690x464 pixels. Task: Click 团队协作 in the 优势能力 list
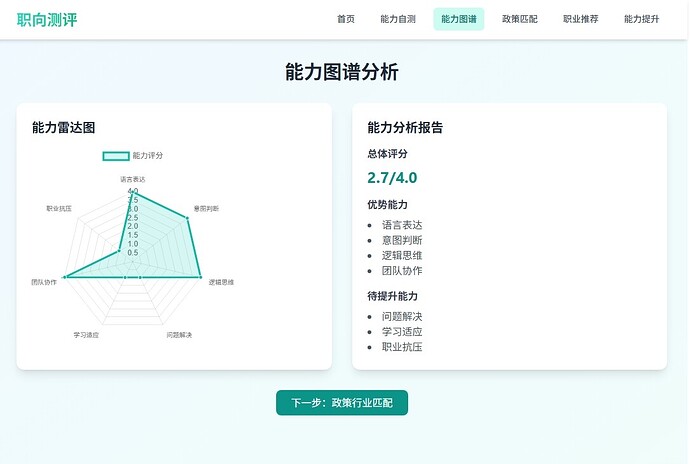coord(402,271)
